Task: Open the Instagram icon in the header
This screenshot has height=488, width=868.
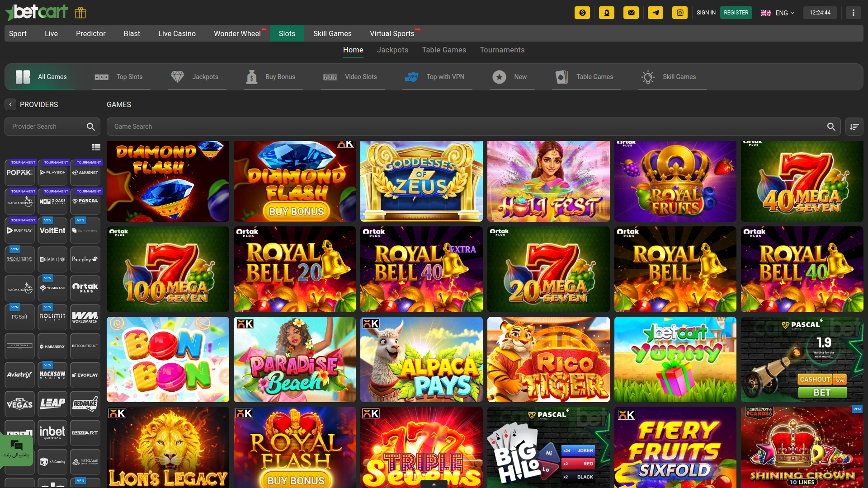Action: (680, 13)
